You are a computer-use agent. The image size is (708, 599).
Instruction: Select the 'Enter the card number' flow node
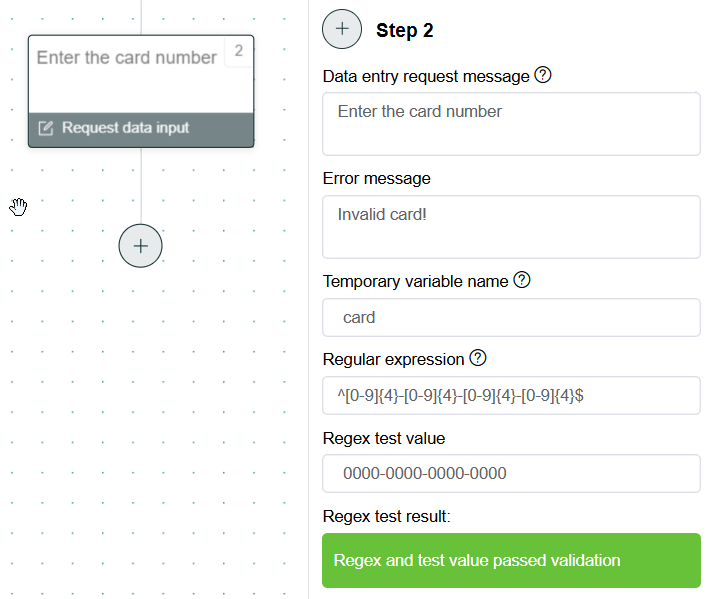tap(141, 91)
